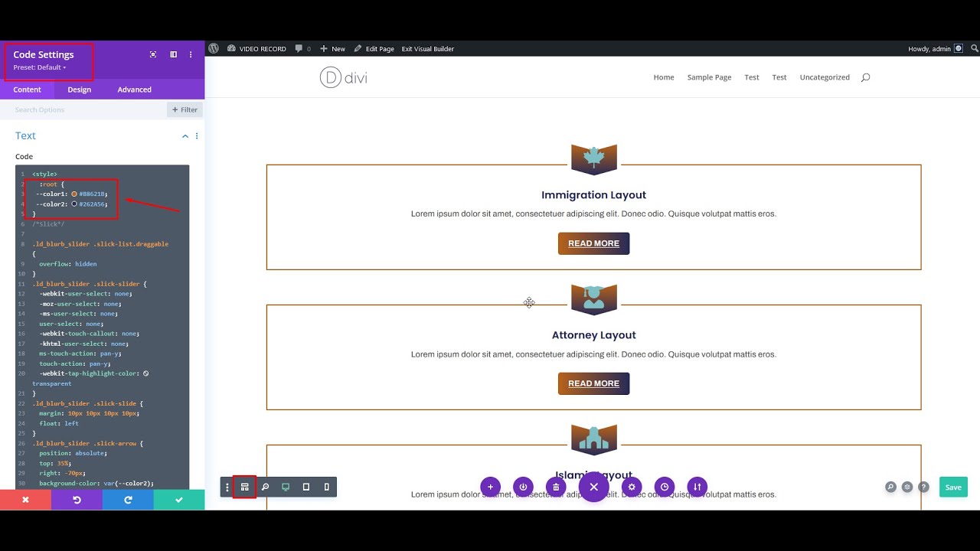
Task: Switch to the Content tab
Action: (28, 90)
